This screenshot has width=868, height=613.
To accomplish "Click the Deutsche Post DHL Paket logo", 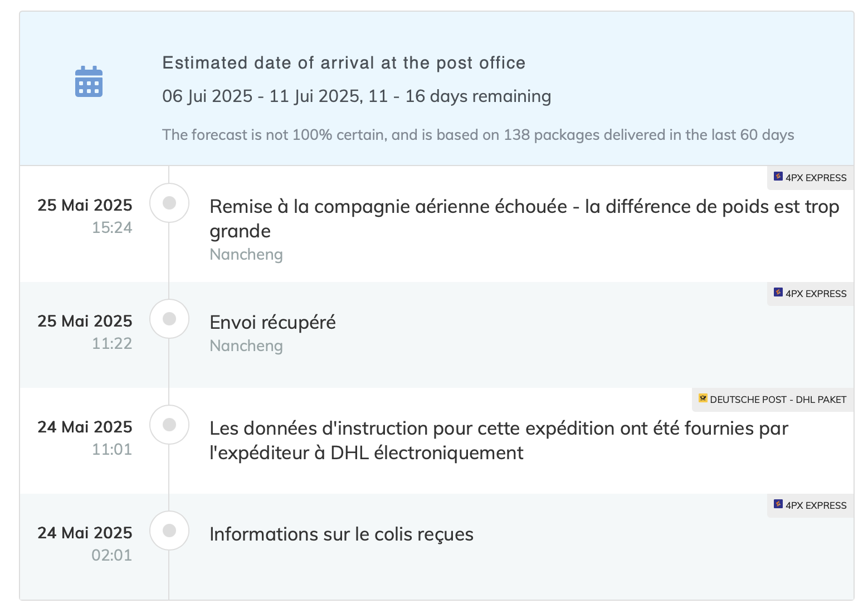I will tap(703, 398).
